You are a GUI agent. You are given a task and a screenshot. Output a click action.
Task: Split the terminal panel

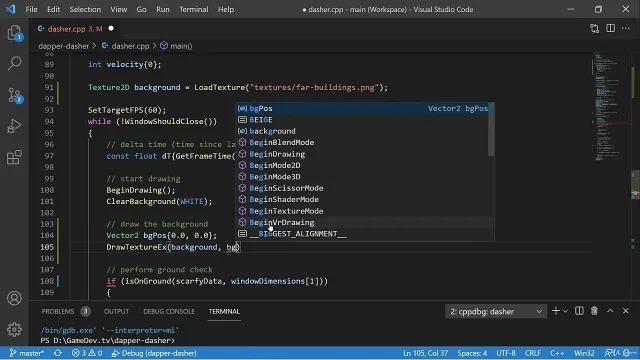[x=579, y=311]
